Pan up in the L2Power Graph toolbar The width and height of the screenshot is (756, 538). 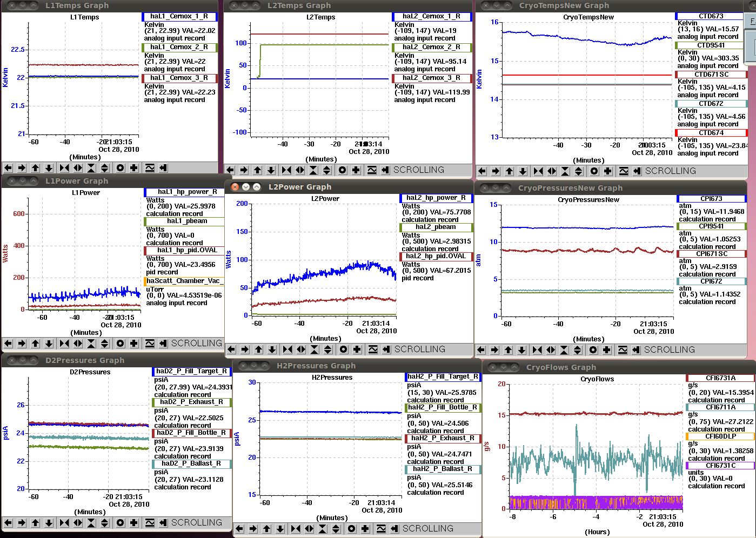(x=258, y=349)
